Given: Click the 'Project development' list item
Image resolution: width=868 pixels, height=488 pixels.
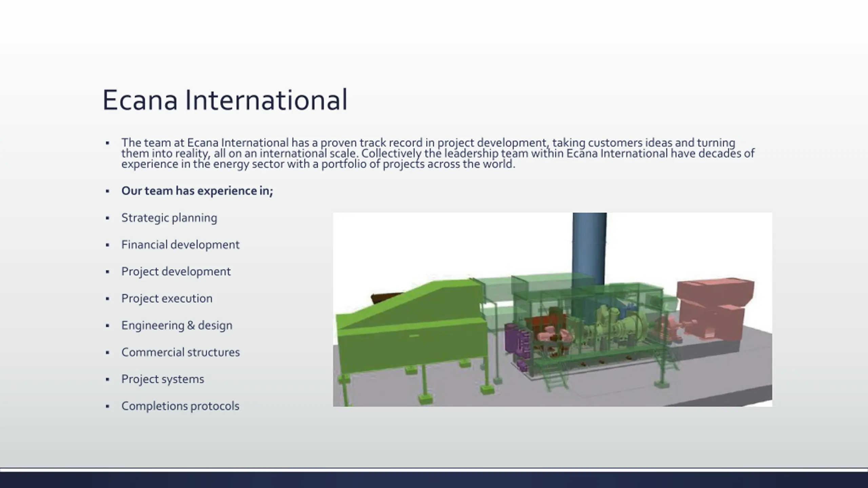Looking at the screenshot, I should 176,271.
